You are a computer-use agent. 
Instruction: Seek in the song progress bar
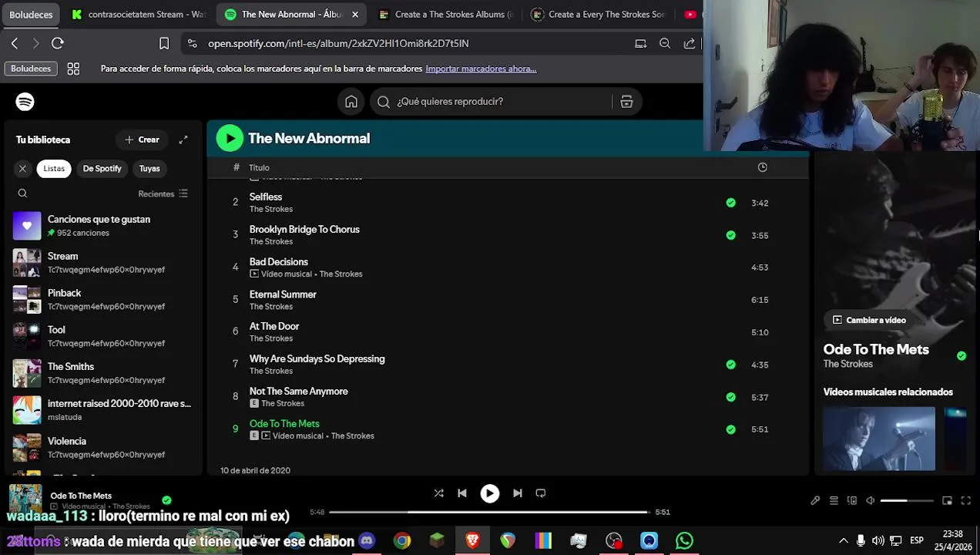(x=490, y=512)
